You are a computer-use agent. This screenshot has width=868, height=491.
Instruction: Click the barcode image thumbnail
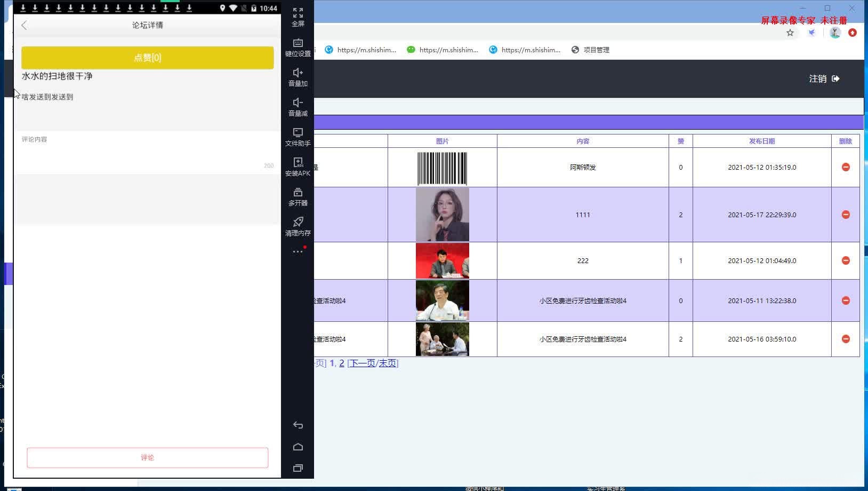443,168
